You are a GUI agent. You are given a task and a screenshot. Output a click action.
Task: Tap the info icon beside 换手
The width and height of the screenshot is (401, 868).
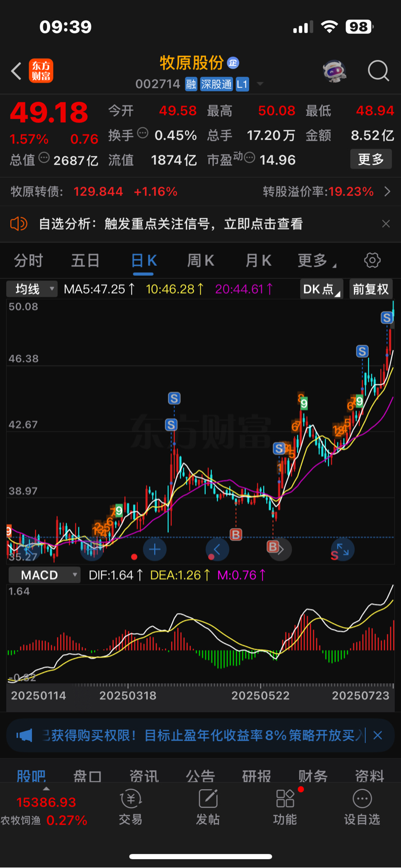coord(143,134)
